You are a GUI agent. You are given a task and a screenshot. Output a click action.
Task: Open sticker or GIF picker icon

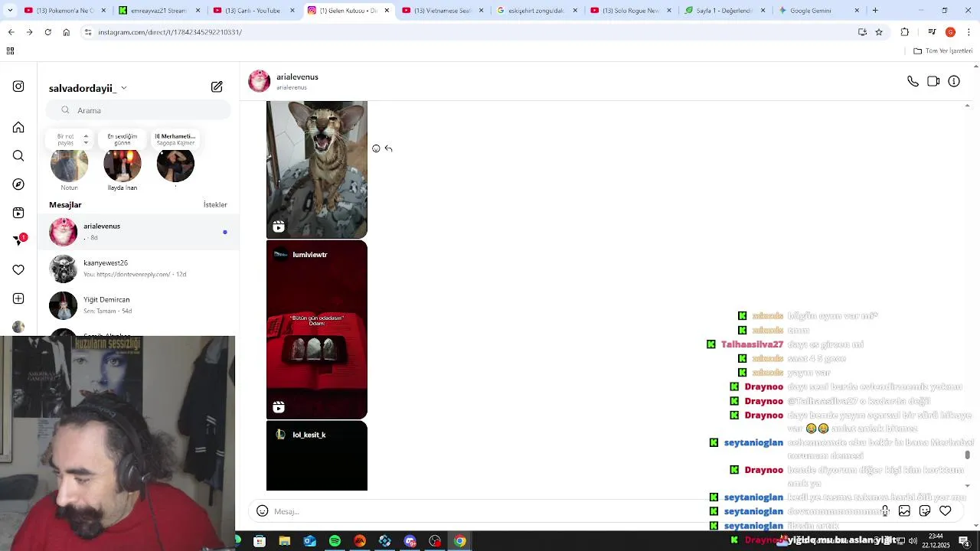point(925,510)
